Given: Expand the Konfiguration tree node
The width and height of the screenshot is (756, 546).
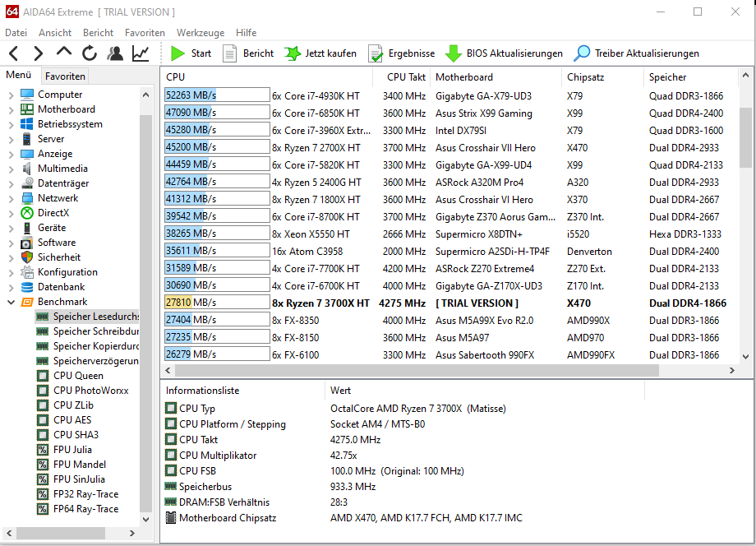Looking at the screenshot, I should [x=11, y=272].
